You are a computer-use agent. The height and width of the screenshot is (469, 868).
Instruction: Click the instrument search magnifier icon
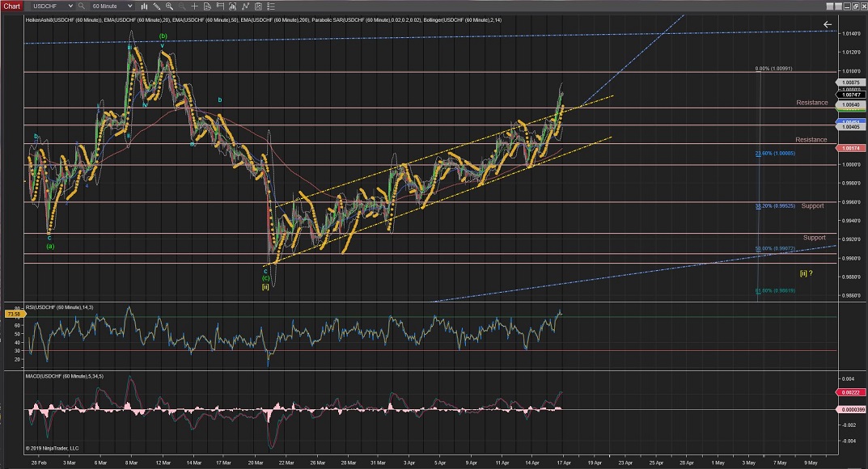[x=82, y=6]
